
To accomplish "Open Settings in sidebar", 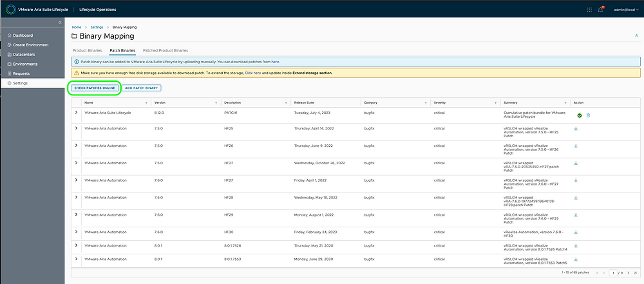I will point(21,83).
